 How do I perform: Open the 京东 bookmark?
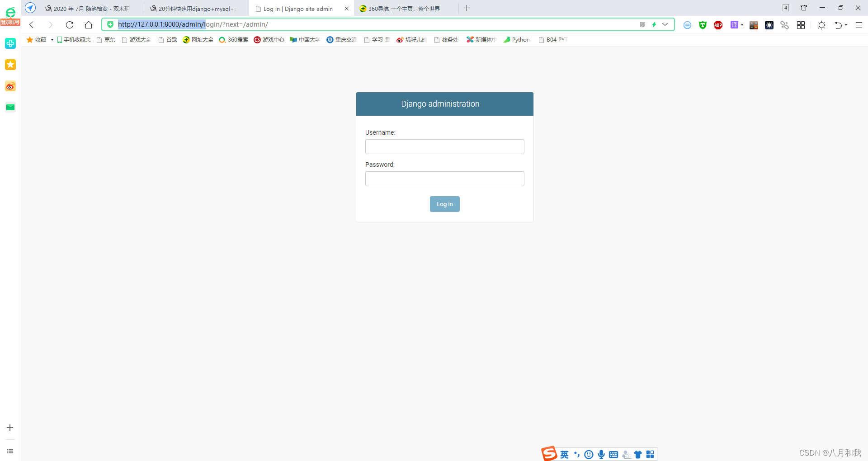[x=106, y=40]
